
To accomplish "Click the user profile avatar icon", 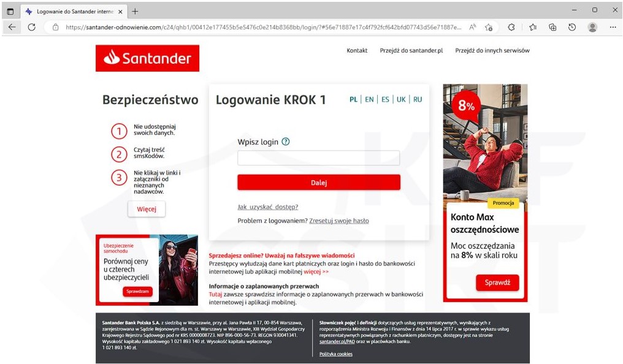I will point(592,27).
